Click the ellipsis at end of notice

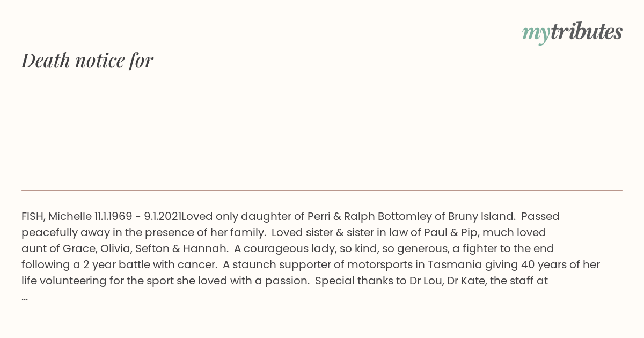(25, 297)
